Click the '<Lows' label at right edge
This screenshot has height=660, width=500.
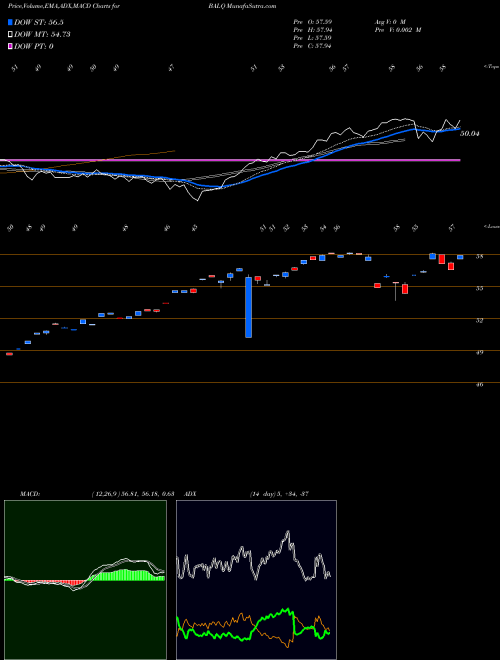coord(491,226)
